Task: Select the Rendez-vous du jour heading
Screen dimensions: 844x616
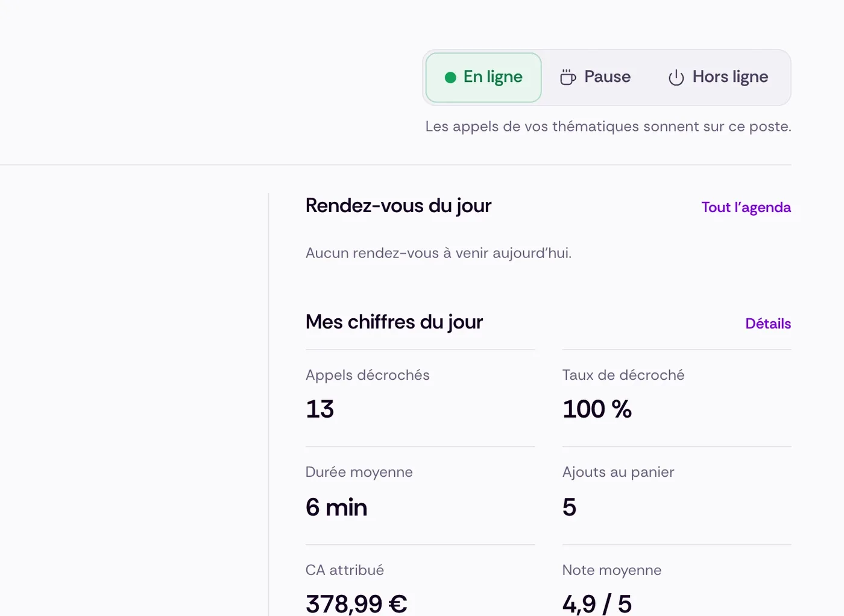Action: tap(398, 206)
